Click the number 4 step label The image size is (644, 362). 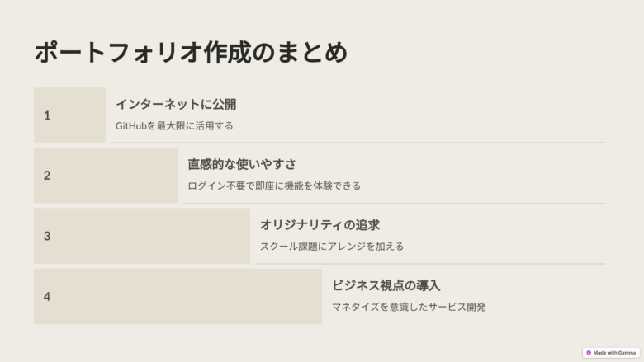tap(47, 296)
